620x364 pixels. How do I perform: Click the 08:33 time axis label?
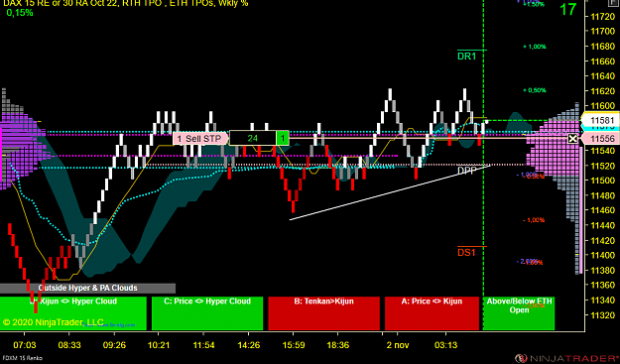(69, 345)
